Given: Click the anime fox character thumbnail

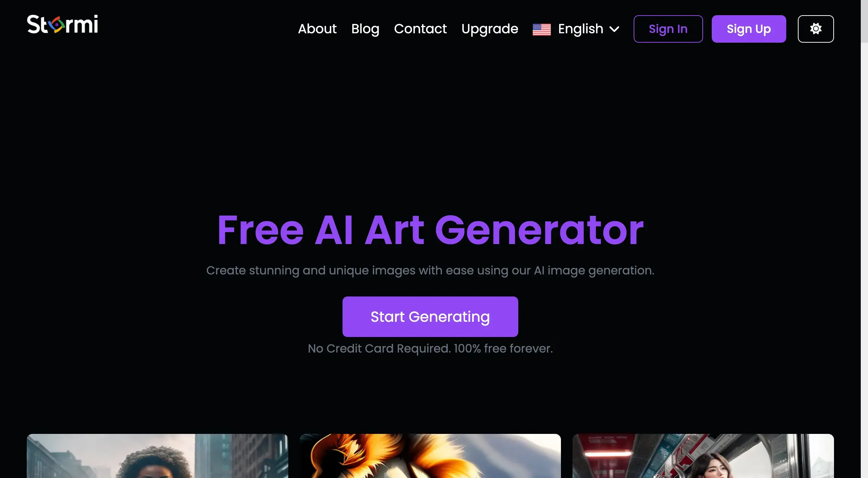Looking at the screenshot, I should pos(430,456).
